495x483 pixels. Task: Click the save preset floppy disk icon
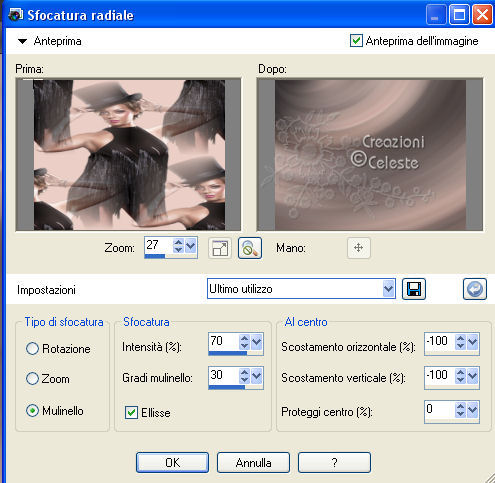[414, 289]
